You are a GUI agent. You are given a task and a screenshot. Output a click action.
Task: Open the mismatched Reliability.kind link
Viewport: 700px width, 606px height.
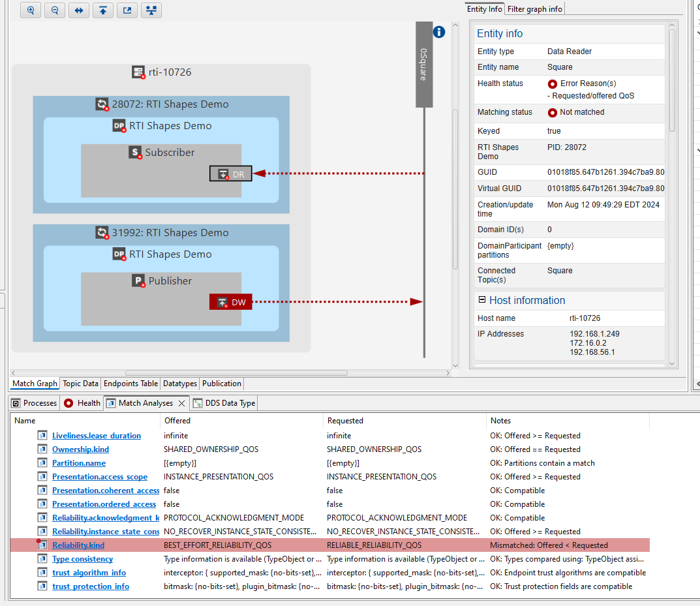(78, 545)
